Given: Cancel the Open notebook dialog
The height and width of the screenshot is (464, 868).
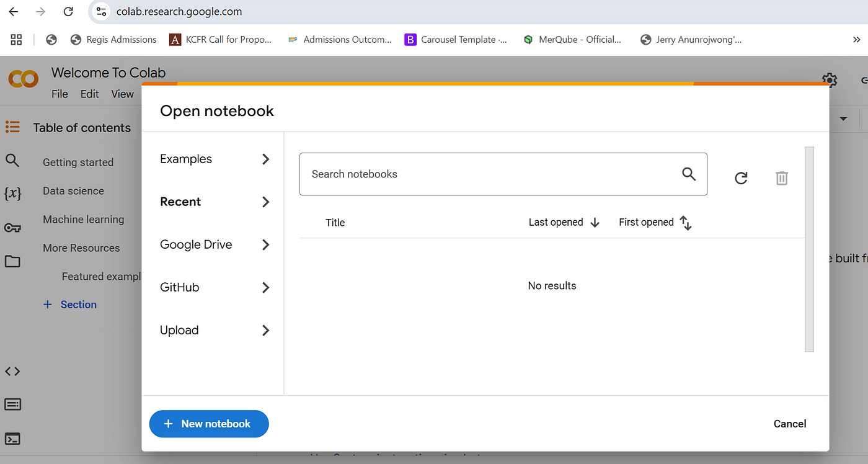Looking at the screenshot, I should (x=790, y=424).
